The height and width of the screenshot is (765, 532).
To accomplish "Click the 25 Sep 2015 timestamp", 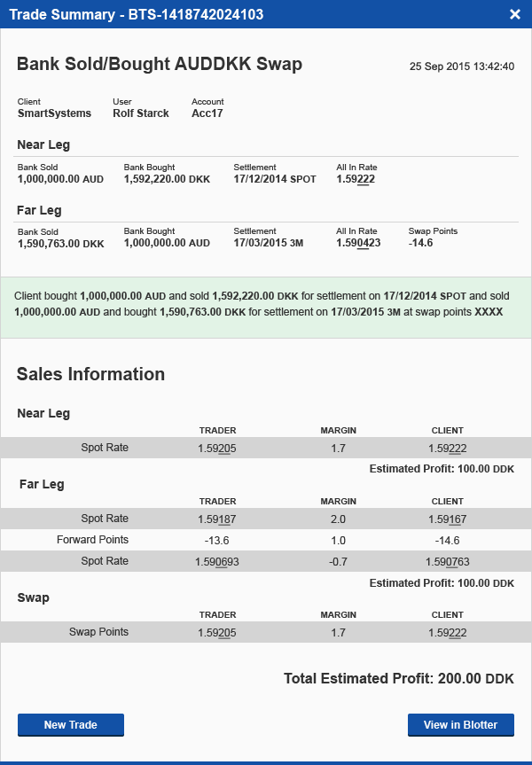I will (x=461, y=66).
